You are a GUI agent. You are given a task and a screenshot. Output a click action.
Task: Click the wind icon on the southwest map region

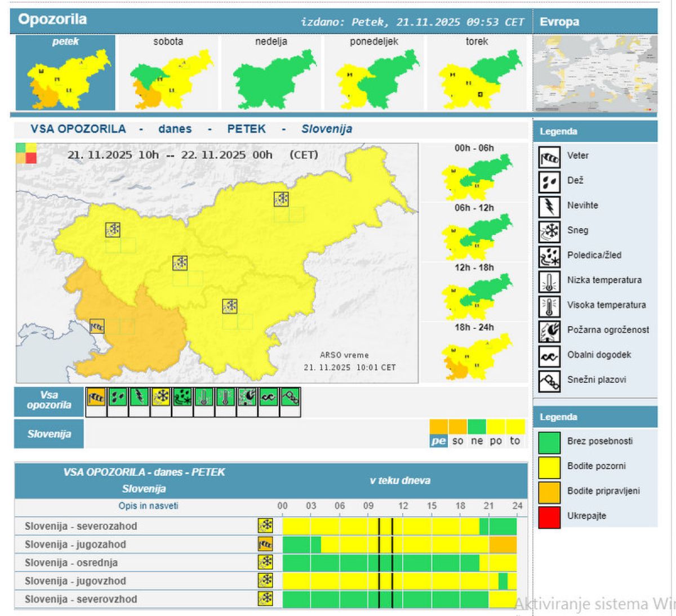pyautogui.click(x=97, y=326)
